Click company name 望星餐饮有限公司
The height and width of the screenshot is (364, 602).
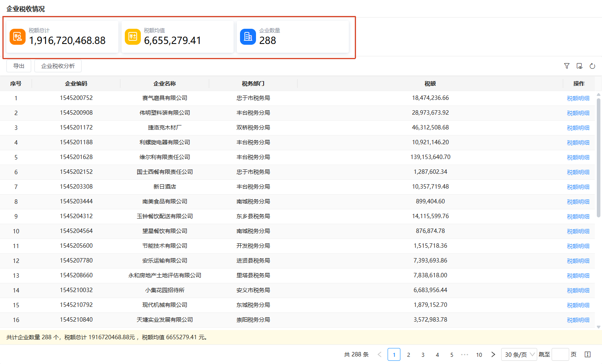coord(165,231)
